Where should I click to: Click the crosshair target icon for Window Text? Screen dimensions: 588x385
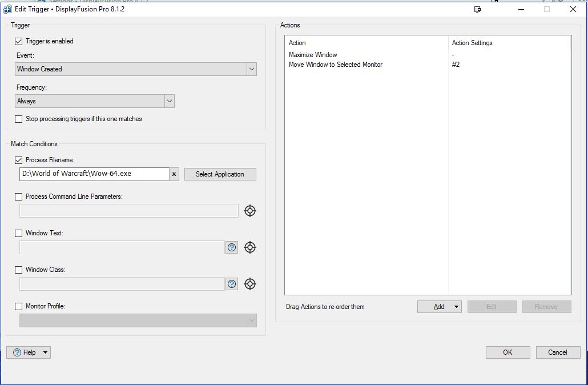pos(250,247)
